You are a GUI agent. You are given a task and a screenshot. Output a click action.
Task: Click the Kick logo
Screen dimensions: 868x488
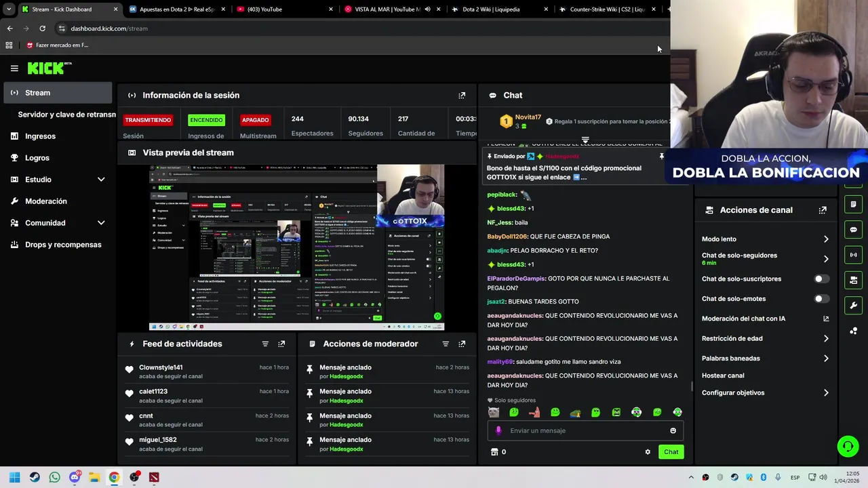[49, 68]
